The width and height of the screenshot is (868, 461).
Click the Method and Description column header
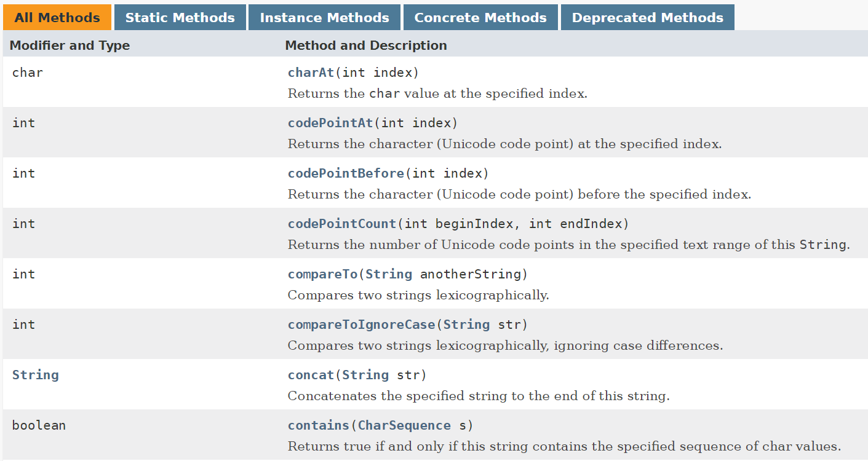pos(366,45)
